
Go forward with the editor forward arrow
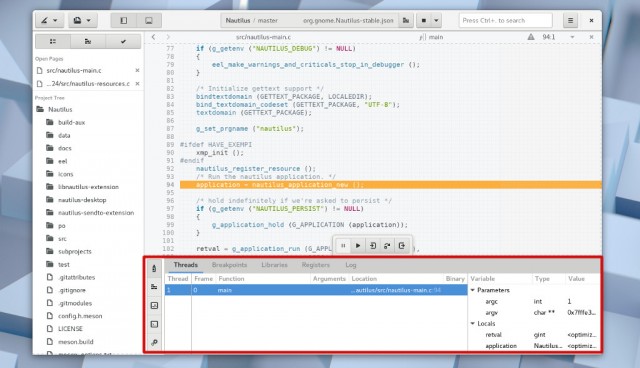(168, 37)
